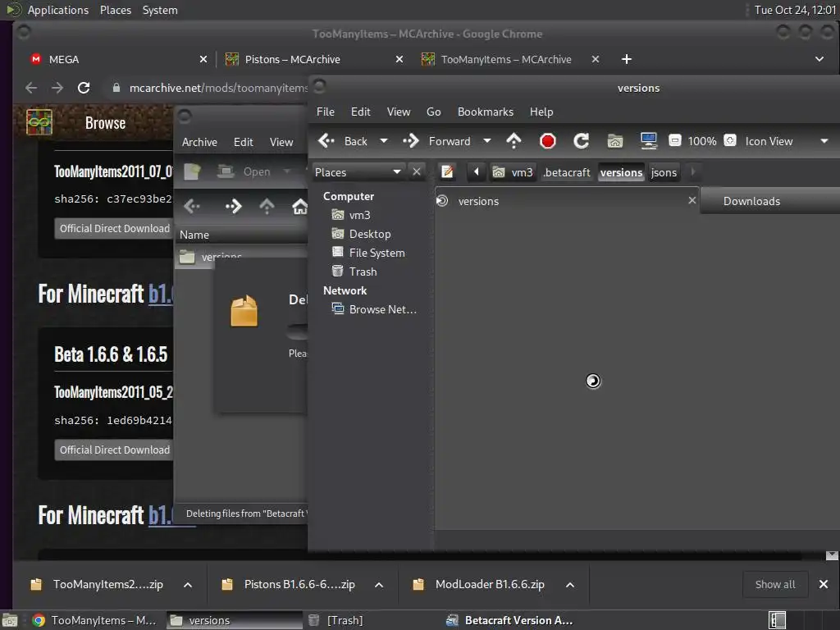840x630 pixels.
Task: Click the Forward arrow icon in versions window
Action: click(411, 141)
